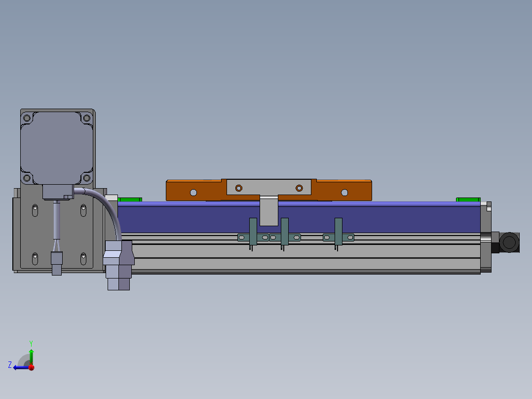532x399 pixels.
Task: Select the upper-left slot on the mounting plate
Action: [35, 210]
